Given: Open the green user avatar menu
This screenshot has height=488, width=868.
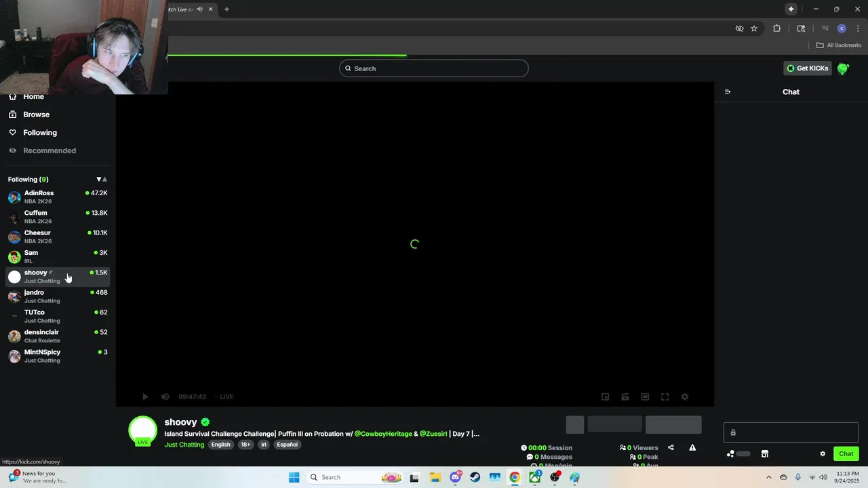Looking at the screenshot, I should point(843,68).
